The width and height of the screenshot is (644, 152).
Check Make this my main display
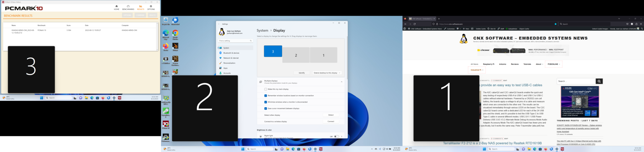pos(266,89)
